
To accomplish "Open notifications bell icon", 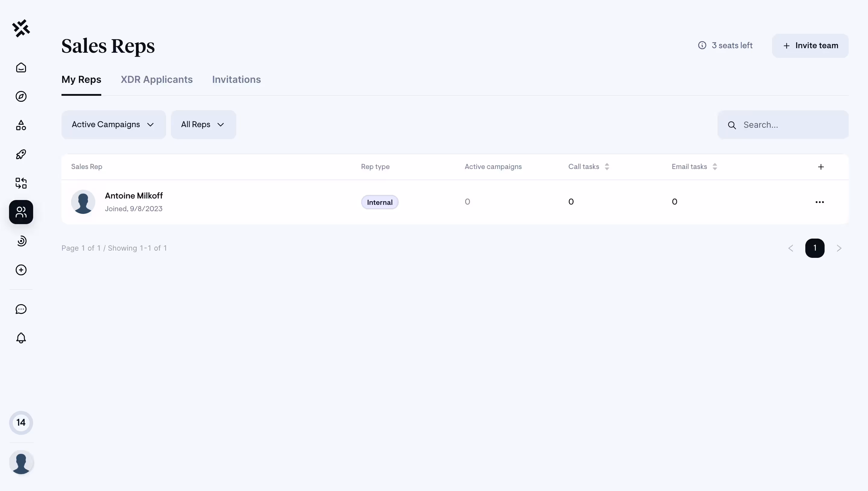I will point(21,338).
